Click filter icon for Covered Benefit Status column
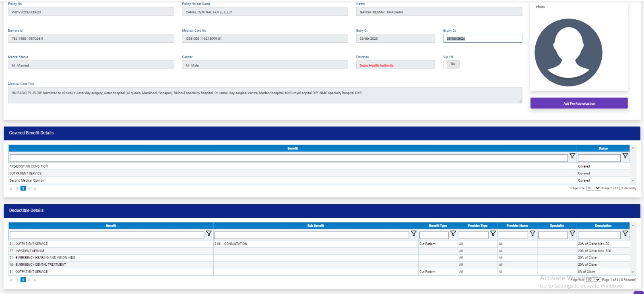Screen dimensions: 644x294 coord(625,156)
